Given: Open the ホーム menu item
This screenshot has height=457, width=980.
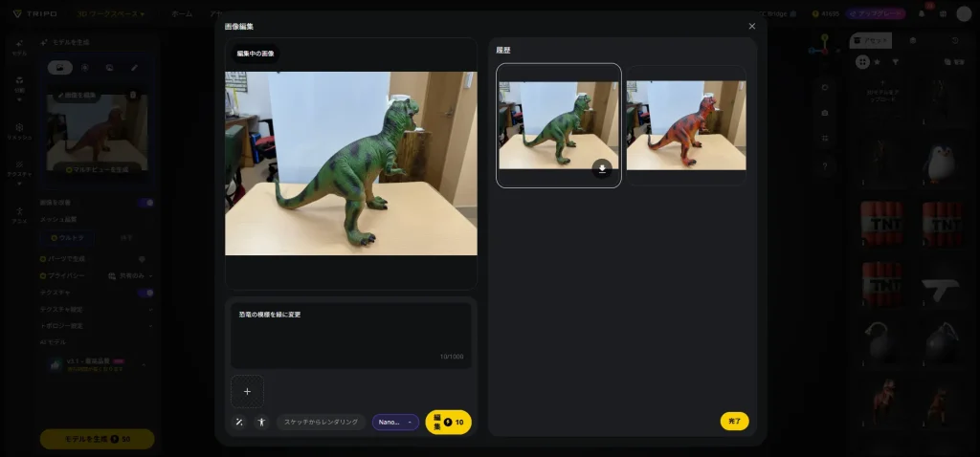Looking at the screenshot, I should [x=182, y=14].
